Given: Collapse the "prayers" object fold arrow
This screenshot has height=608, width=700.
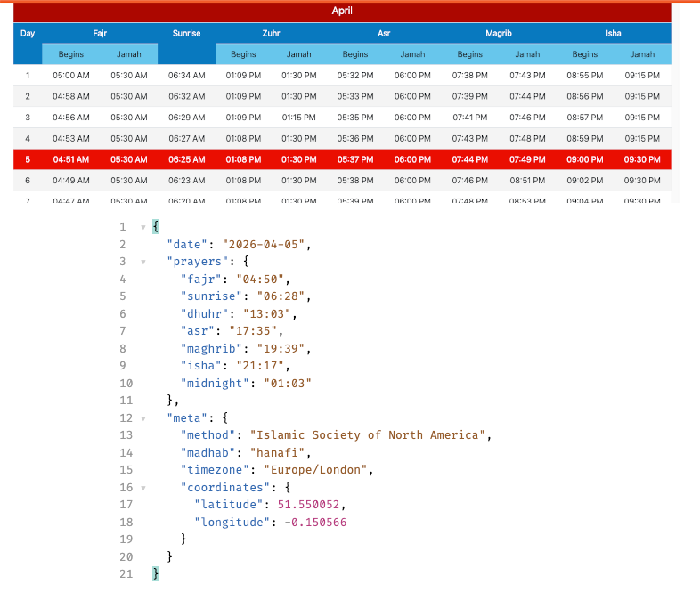Looking at the screenshot, I should coord(143,262).
